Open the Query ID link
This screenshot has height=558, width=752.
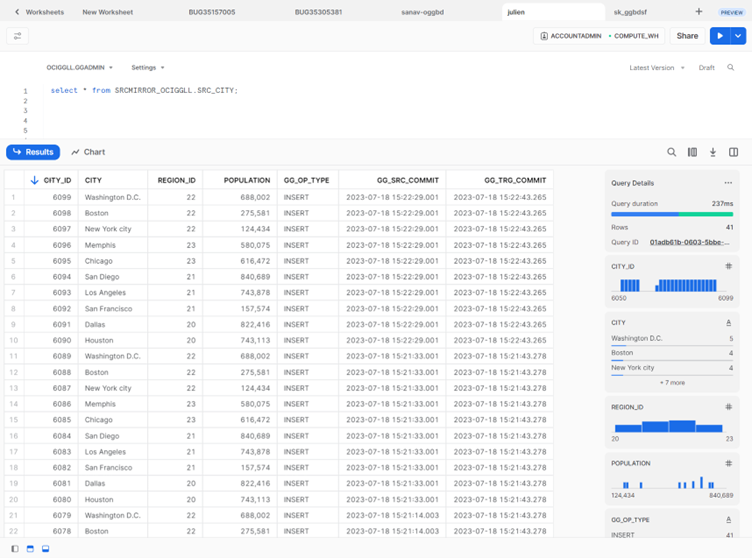click(x=691, y=242)
